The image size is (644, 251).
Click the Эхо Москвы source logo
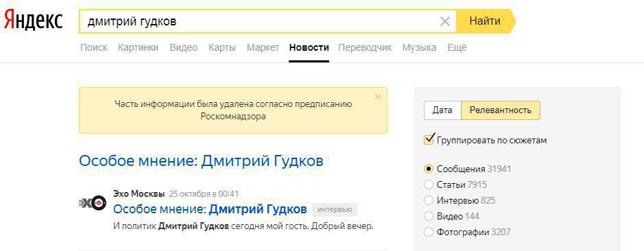93,202
